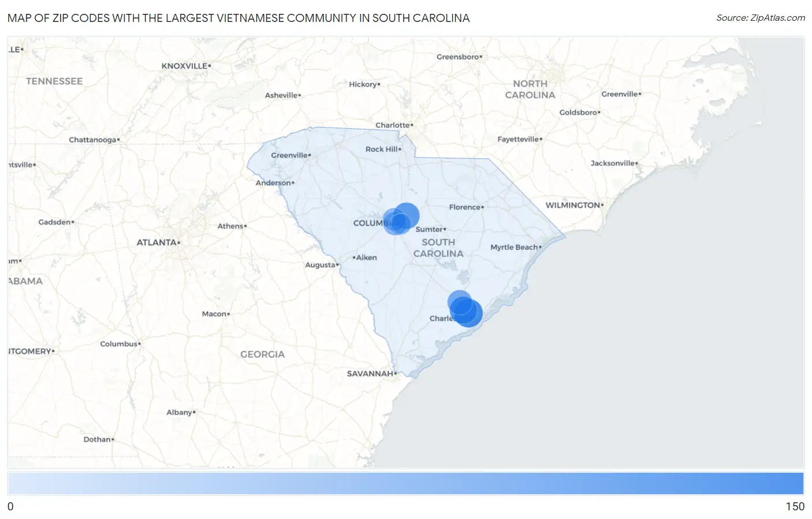Viewport: 812px width, 519px height.
Task: Click the Athens city label
Action: [x=230, y=226]
